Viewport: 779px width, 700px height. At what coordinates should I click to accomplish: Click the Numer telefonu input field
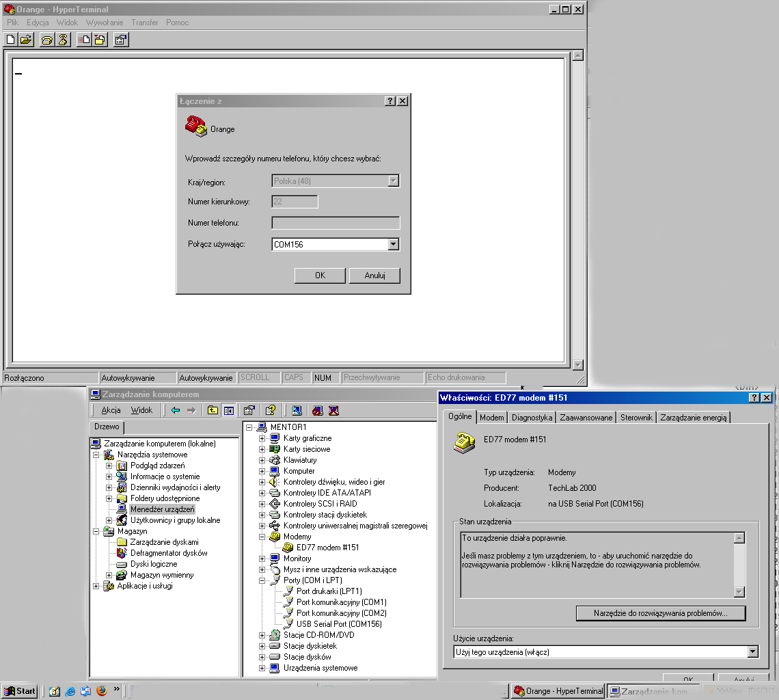[x=336, y=223]
